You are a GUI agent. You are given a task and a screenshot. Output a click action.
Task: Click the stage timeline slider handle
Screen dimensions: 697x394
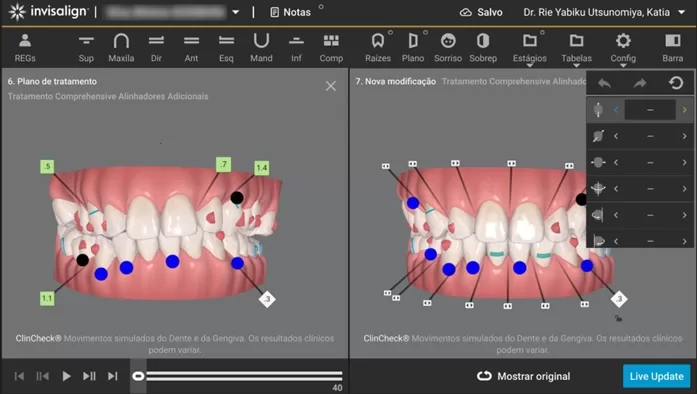(x=138, y=376)
